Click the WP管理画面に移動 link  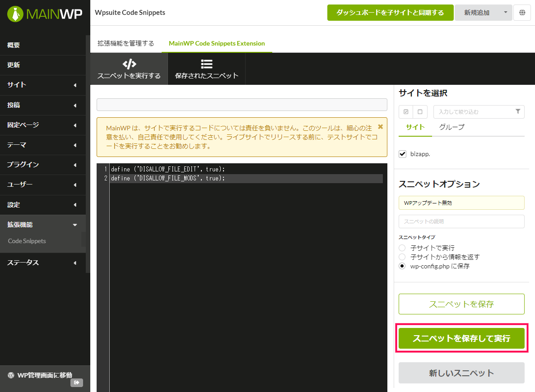pyautogui.click(x=45, y=375)
